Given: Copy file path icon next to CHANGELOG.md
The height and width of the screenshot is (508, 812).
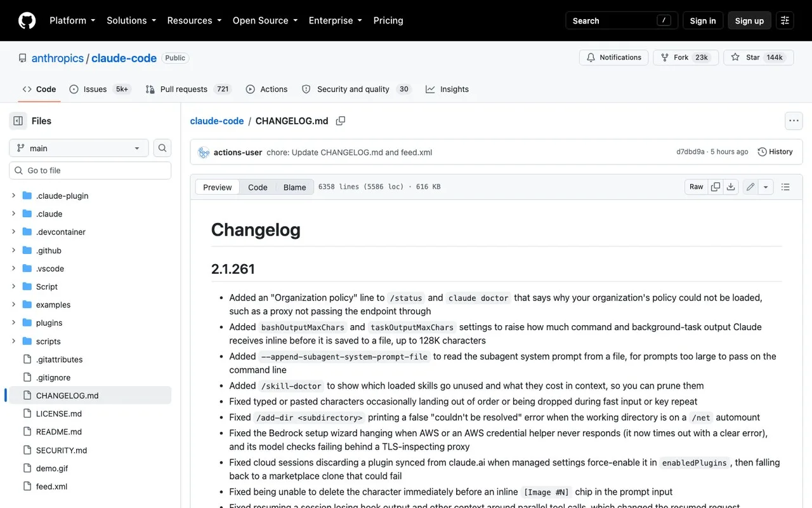Looking at the screenshot, I should [x=341, y=121].
